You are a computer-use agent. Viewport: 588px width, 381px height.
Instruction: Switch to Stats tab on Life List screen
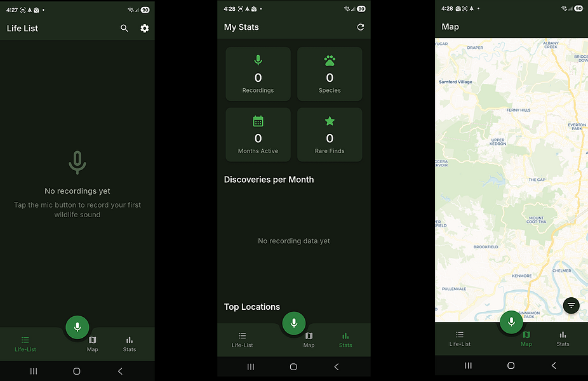click(130, 344)
